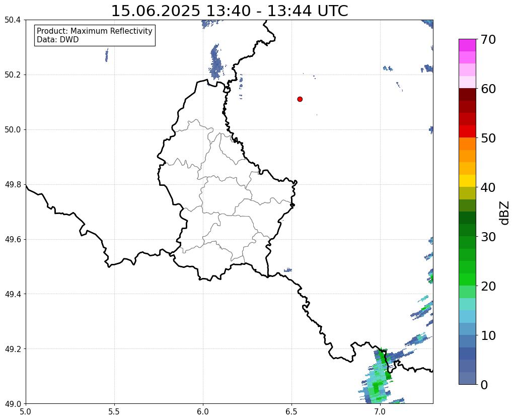Image resolution: width=515 pixels, height=420 pixels.
Task: Click the latitude axis label 49.4
Action: (x=13, y=294)
